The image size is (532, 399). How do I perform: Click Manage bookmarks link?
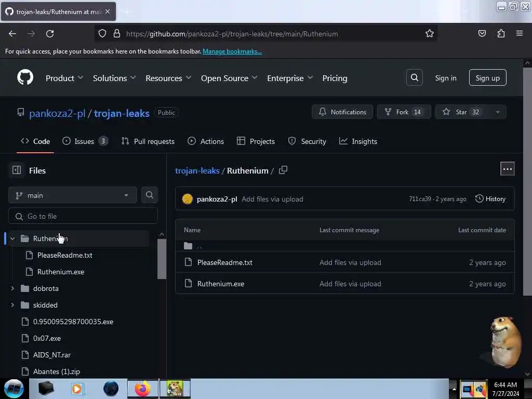232,51
